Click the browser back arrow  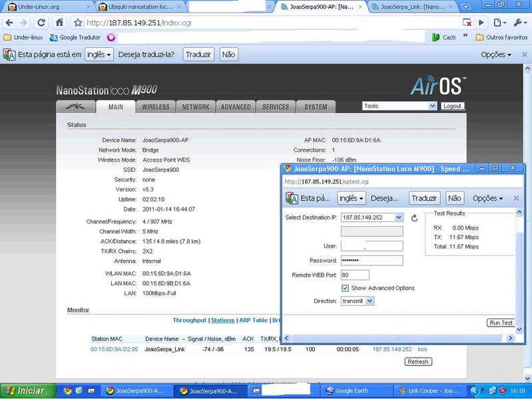coord(9,23)
